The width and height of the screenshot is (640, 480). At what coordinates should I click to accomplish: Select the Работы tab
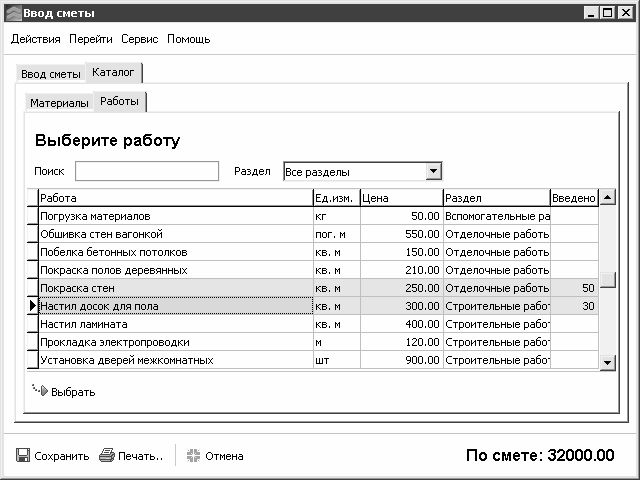(119, 101)
